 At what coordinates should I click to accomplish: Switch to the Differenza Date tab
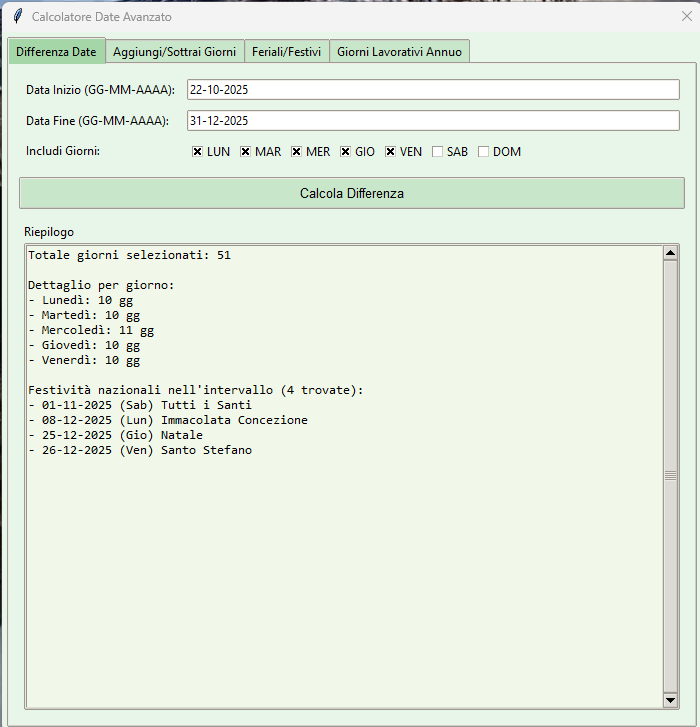point(56,51)
